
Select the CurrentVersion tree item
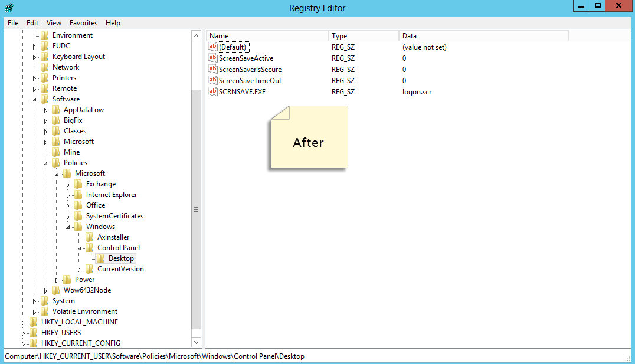121,268
